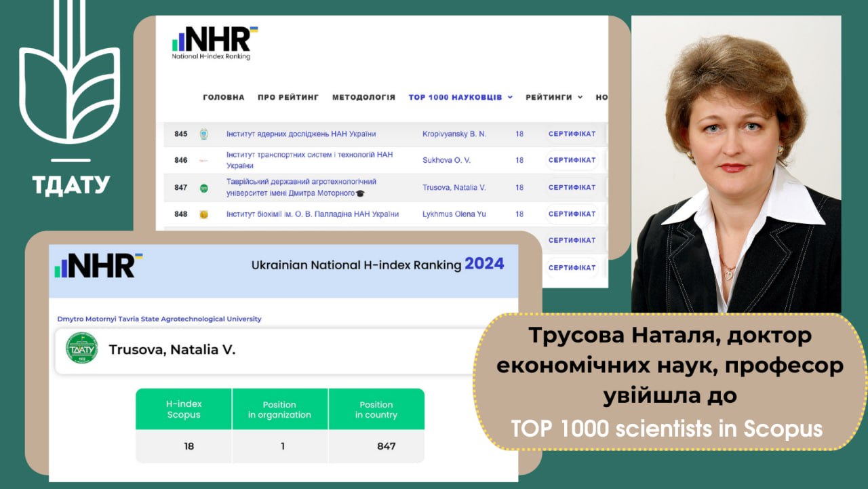The image size is (868, 489).
Task: Click the round ТДАТУ emblem beside Trusova, Natalia V.
Action: [x=81, y=348]
